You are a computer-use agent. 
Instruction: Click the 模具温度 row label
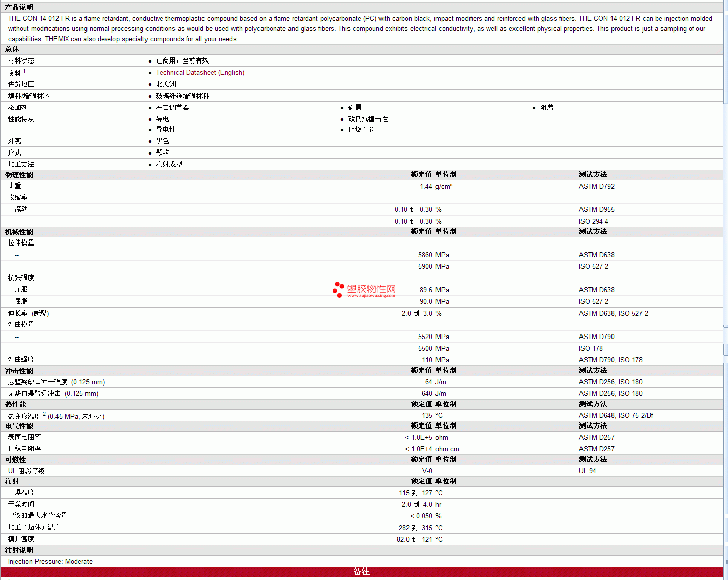21,539
